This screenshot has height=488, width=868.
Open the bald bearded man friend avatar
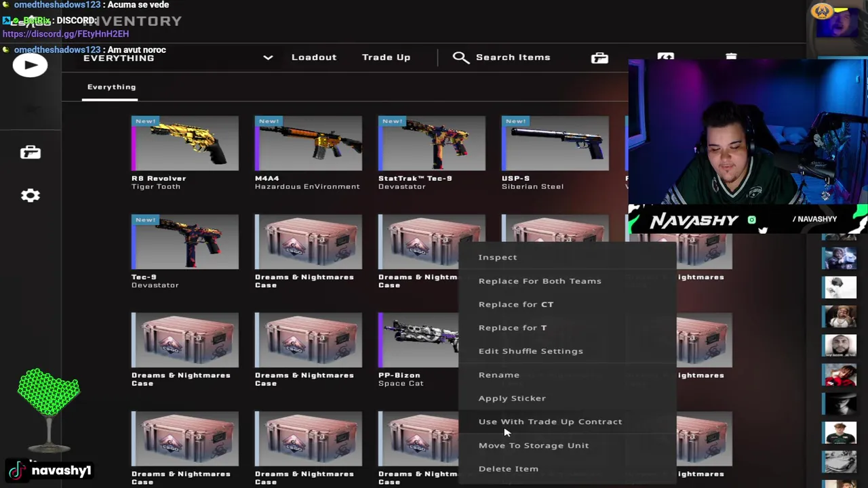point(840,346)
